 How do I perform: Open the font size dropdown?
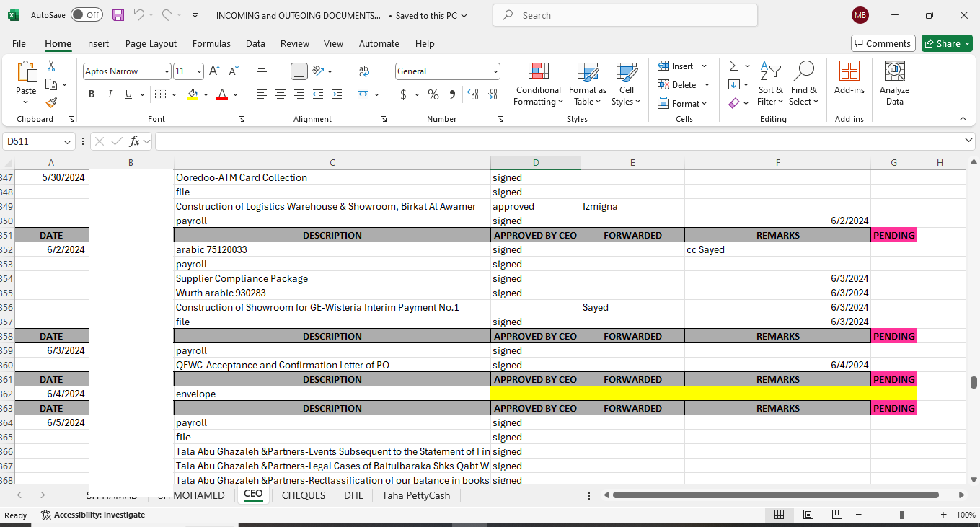point(198,71)
